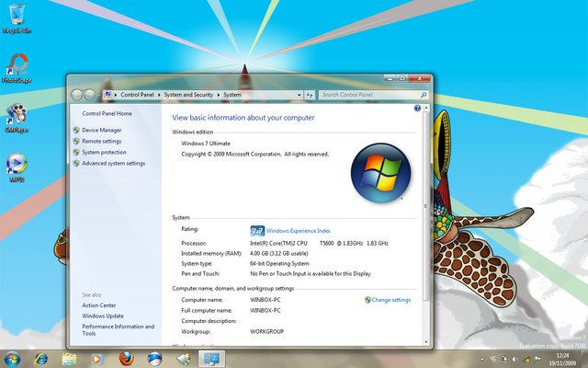
Task: Go to System and Security breadcrumb
Action: point(188,95)
